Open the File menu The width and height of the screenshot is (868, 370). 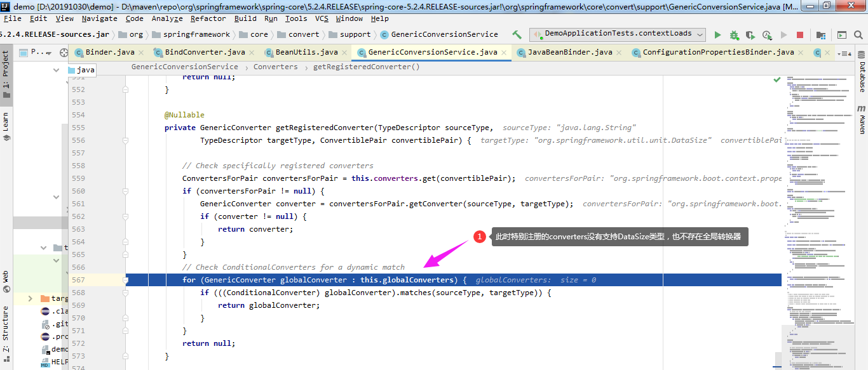(12, 18)
